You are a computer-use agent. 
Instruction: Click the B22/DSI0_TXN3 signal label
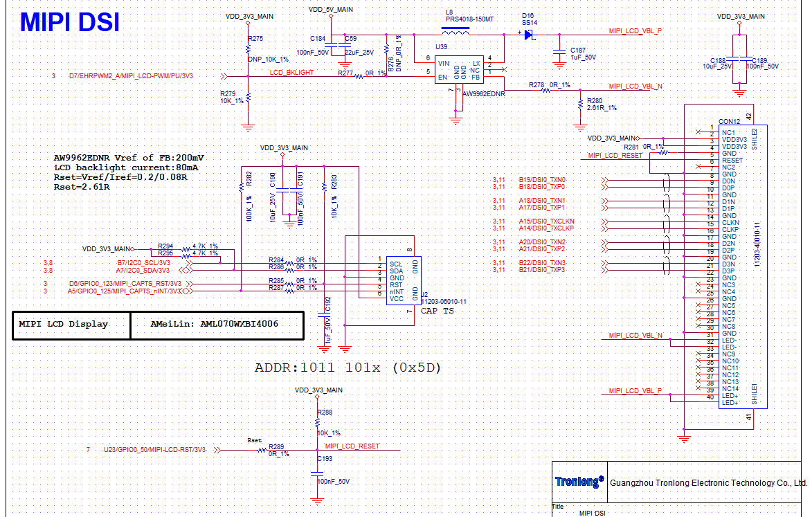coord(542,263)
